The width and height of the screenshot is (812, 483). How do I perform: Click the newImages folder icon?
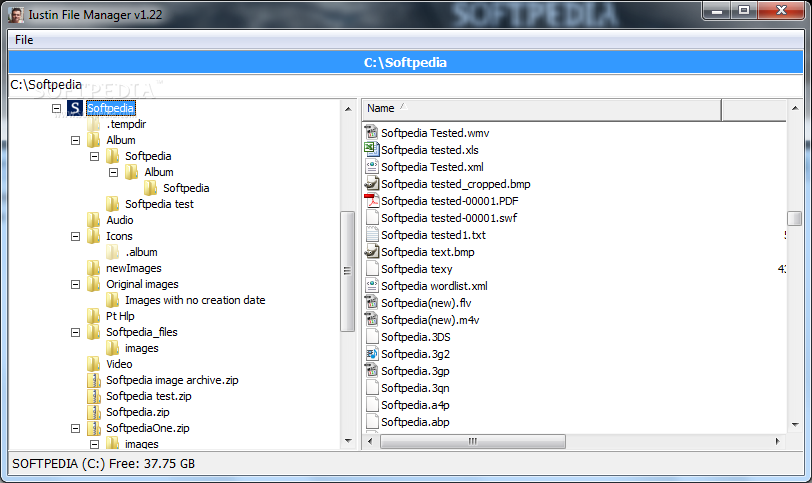[94, 268]
